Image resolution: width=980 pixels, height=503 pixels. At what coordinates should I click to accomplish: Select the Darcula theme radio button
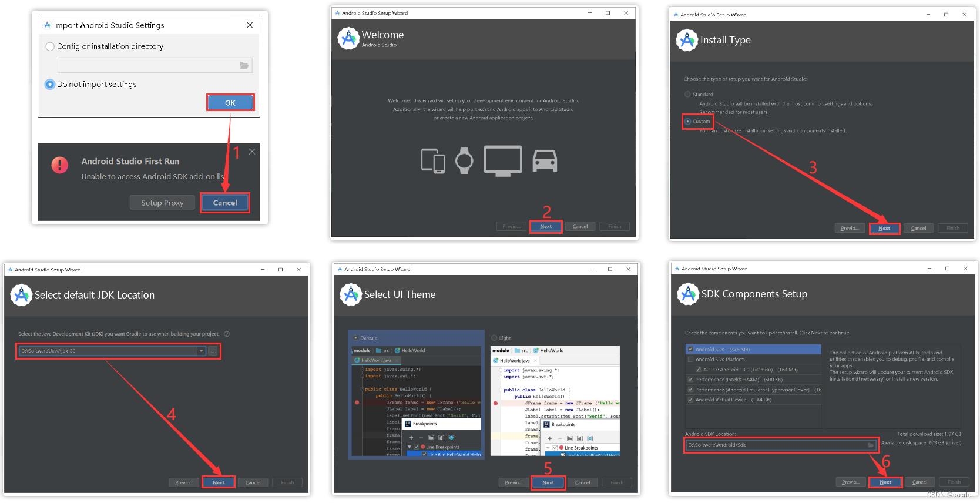coord(355,338)
